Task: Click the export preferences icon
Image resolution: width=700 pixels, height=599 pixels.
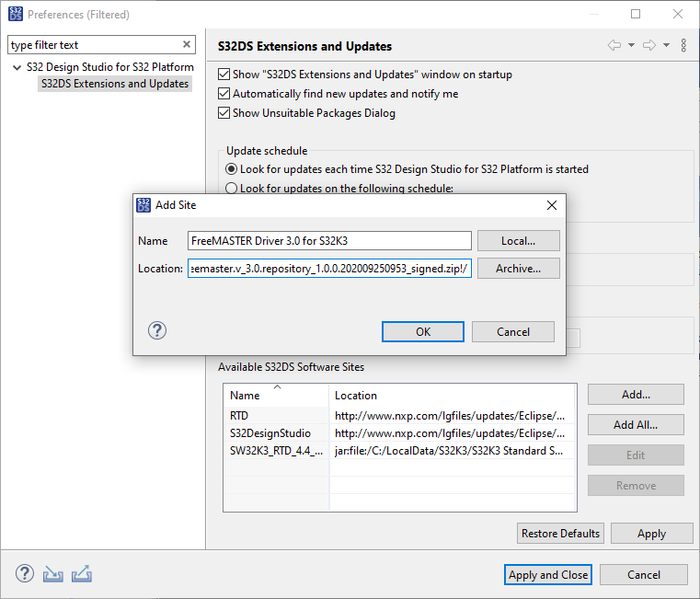Action: click(x=82, y=574)
